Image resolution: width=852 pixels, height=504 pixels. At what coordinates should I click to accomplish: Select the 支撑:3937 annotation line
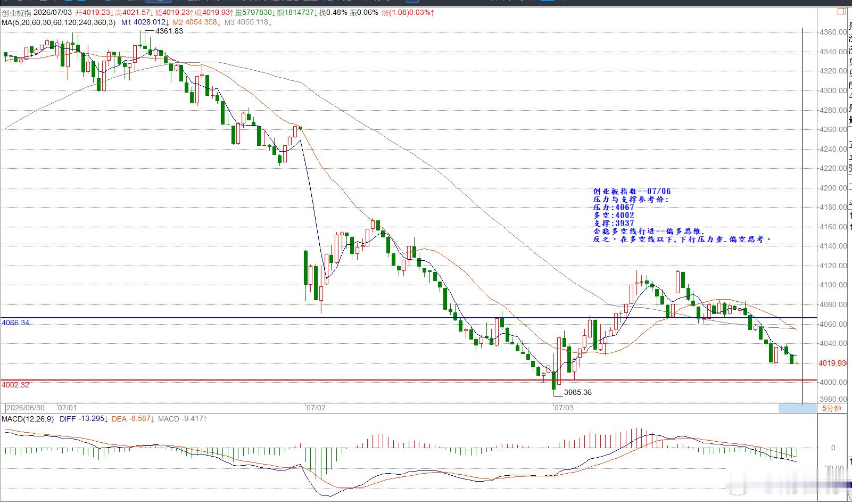[614, 224]
